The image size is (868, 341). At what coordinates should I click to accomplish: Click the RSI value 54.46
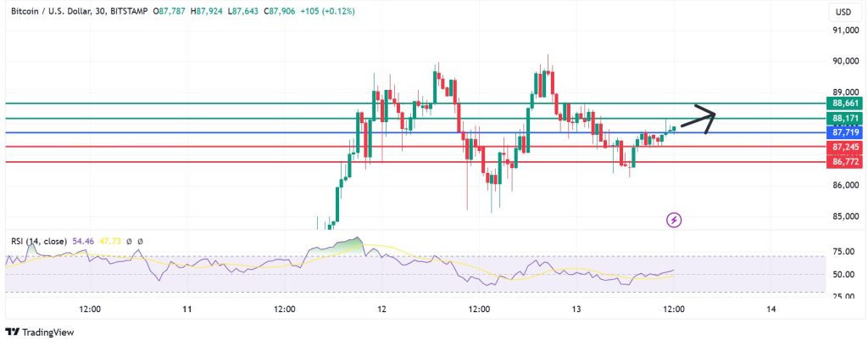(82, 242)
